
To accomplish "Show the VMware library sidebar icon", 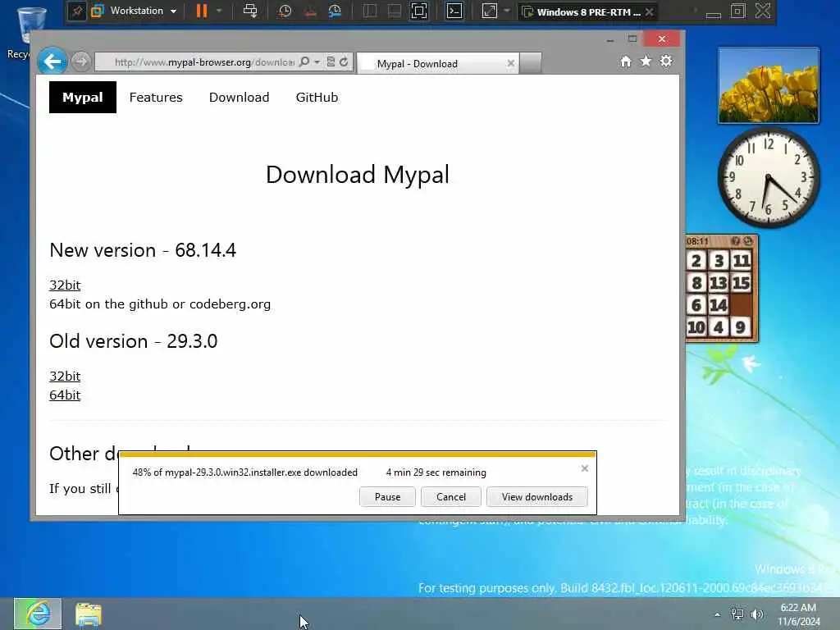I will tap(370, 11).
